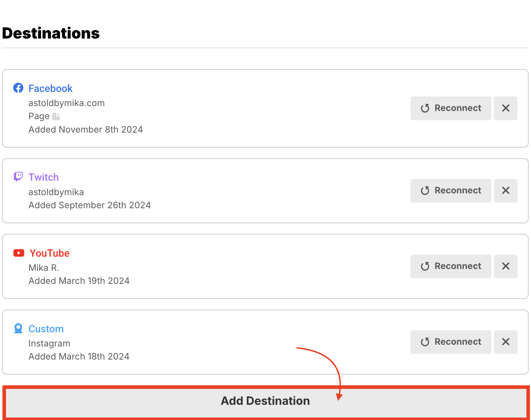Delete the YouTube destination using X
This screenshot has width=531, height=420.
click(x=506, y=266)
